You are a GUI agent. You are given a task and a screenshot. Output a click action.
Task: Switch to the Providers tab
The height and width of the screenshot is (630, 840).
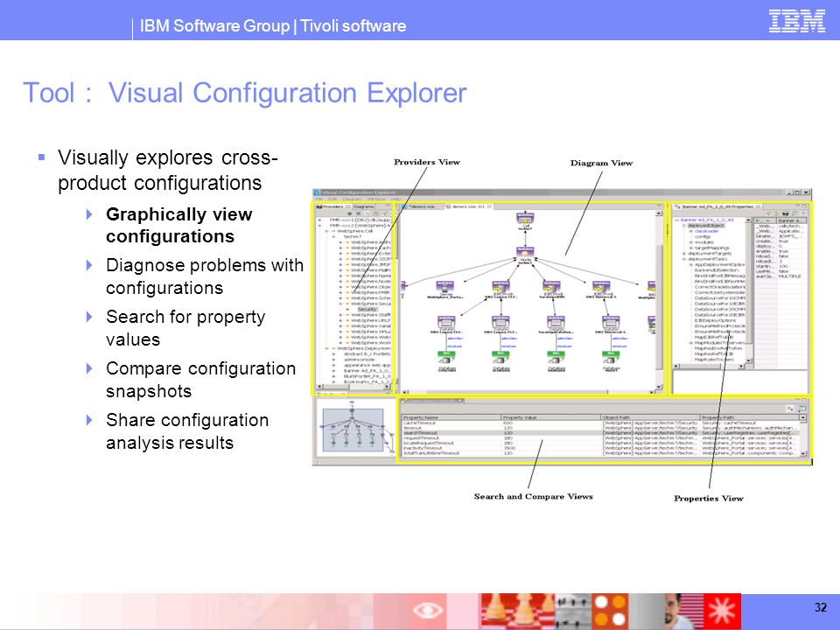[333, 206]
